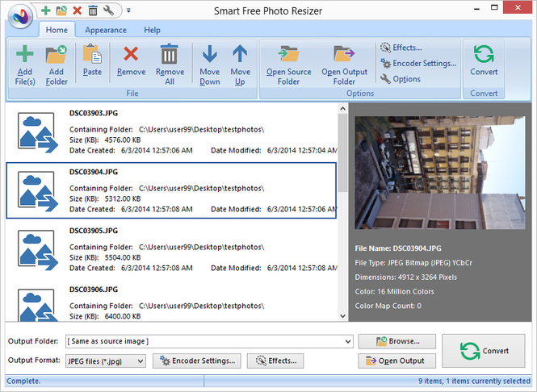The image size is (537, 392).
Task: Select the DSC03904.JPG thumbnail icon
Action: [x=37, y=191]
